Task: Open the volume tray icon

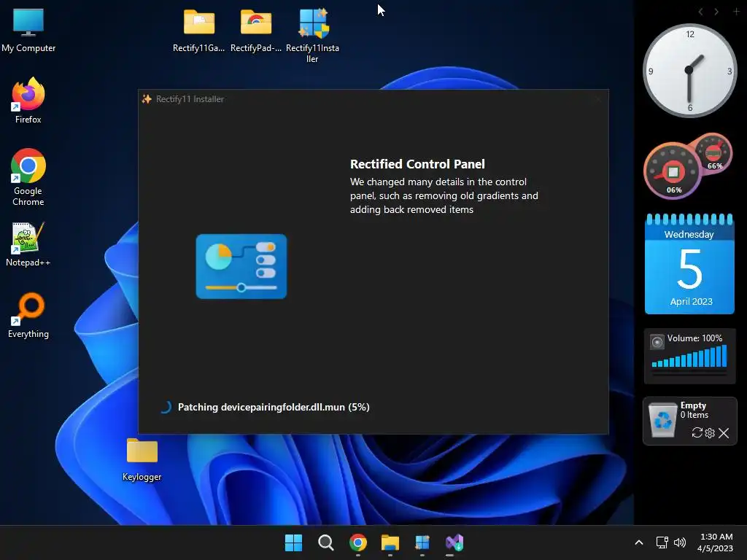Action: [680, 542]
